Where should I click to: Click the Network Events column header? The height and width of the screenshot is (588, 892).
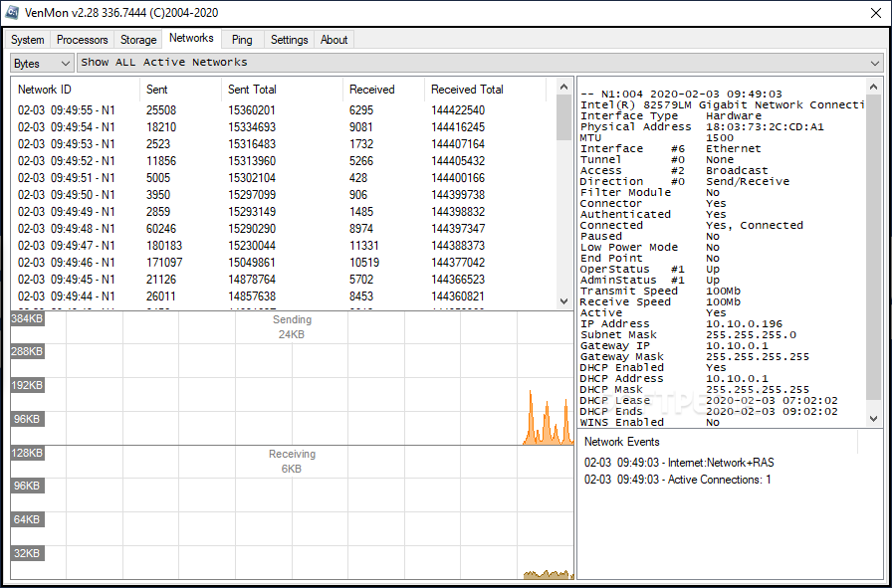[x=718, y=442]
